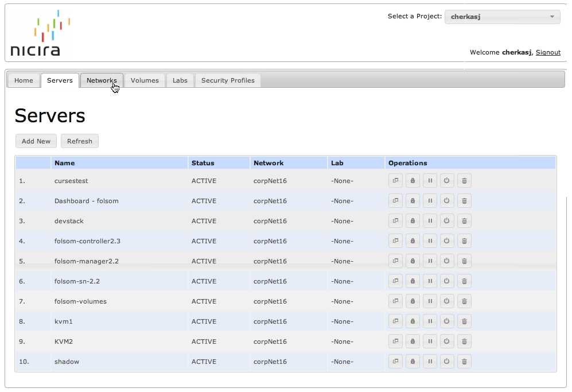Pause the folsom-sn-2.2 server
The width and height of the screenshot is (572, 392).
click(x=430, y=281)
